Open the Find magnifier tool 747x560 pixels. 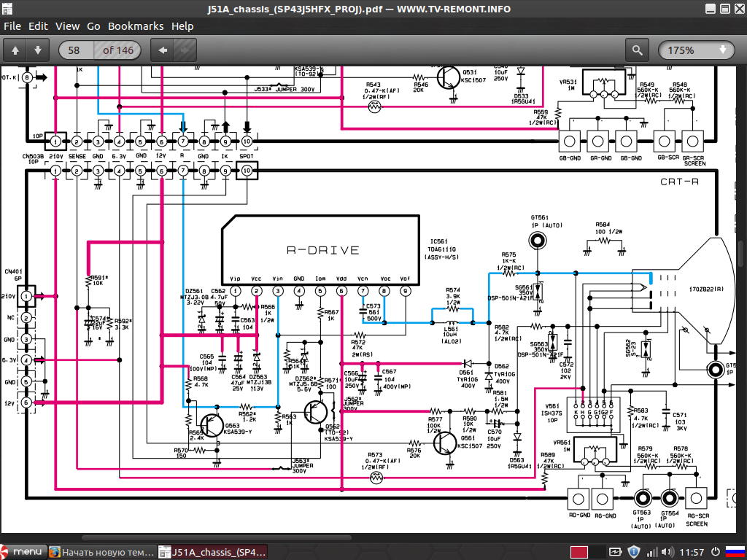[x=638, y=50]
